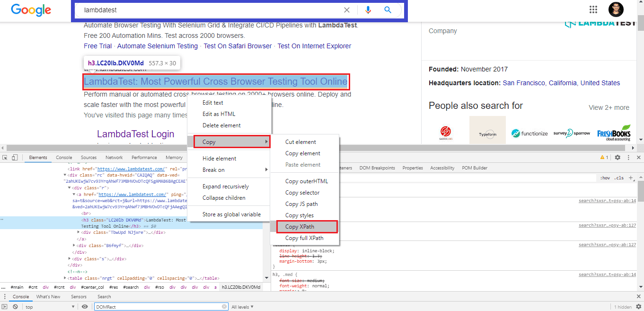Viewport: 644px width, 311px height.
Task: Switch to the Network tab
Action: tap(114, 158)
